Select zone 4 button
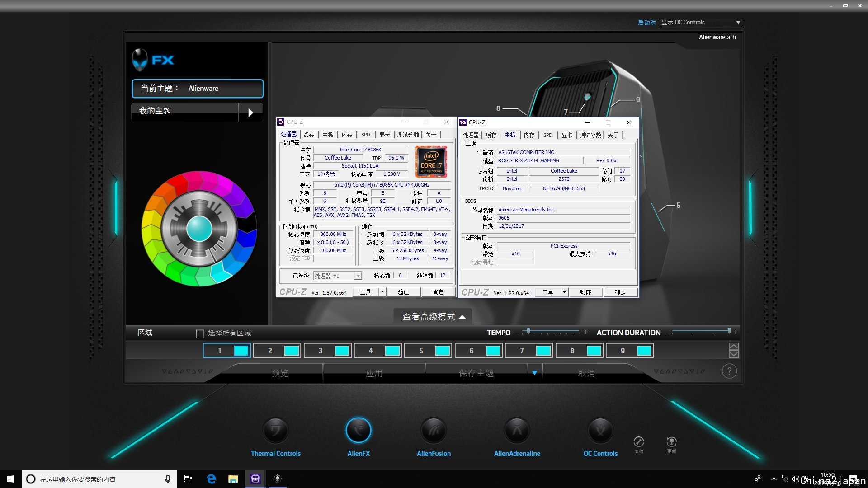Image resolution: width=868 pixels, height=488 pixels. [378, 351]
